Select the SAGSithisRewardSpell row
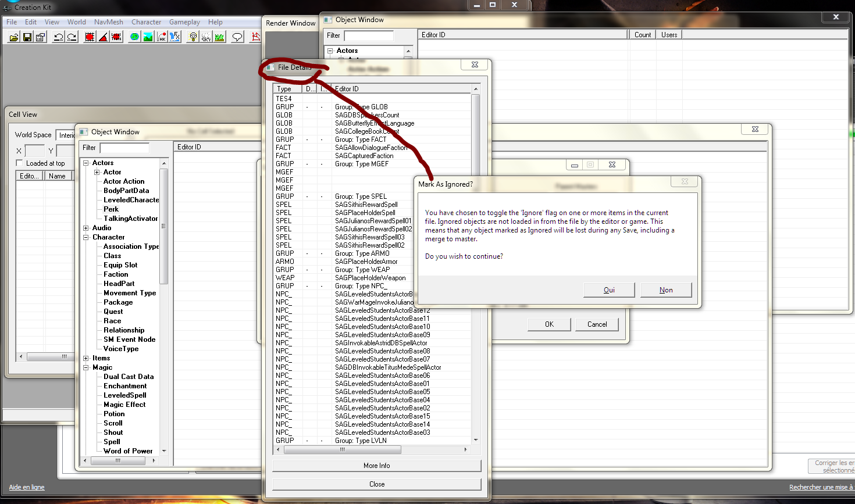 tap(372, 205)
